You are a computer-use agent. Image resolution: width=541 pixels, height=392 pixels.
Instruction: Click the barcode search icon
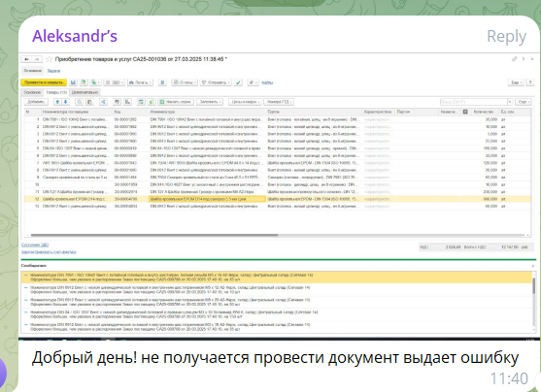coord(118,102)
